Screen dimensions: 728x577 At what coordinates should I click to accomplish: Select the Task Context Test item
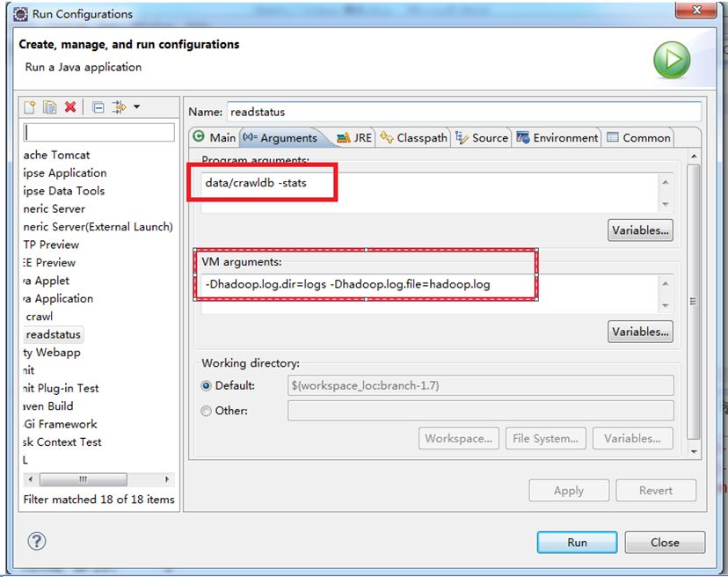(x=62, y=442)
